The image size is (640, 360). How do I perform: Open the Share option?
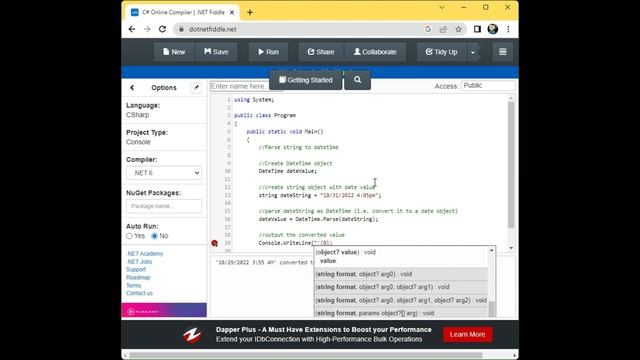(x=321, y=52)
